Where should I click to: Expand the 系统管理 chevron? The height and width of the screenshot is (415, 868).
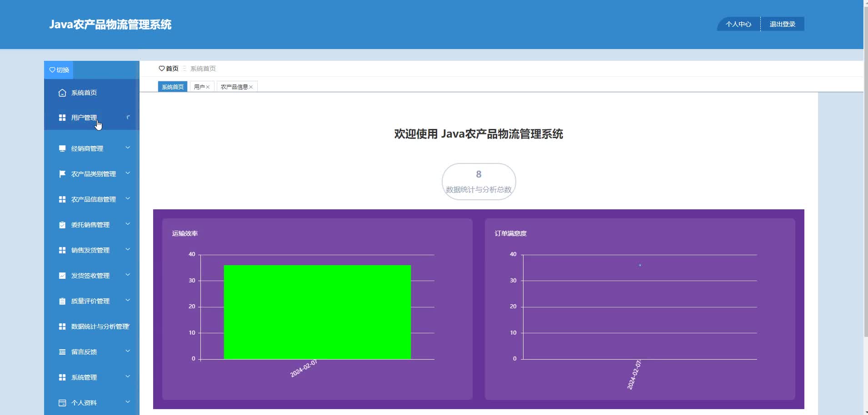128,376
